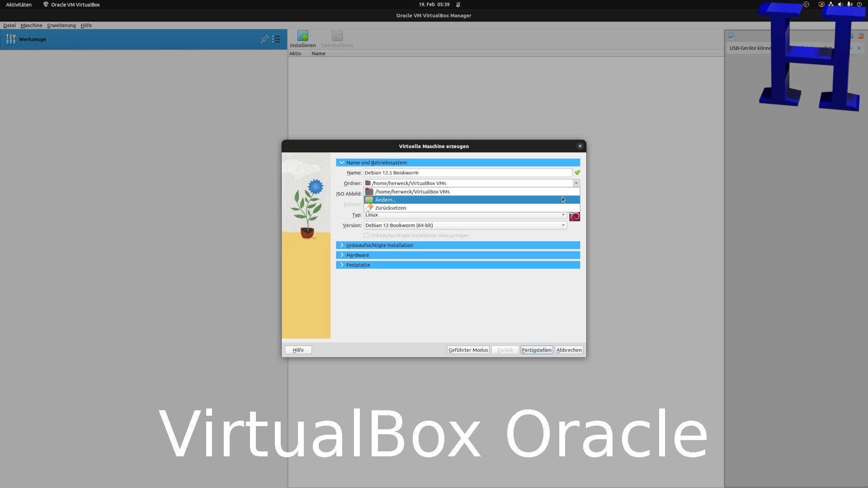Viewport: 868px width, 488px height.
Task: Click the folder icon in Ordner field
Action: tap(368, 183)
